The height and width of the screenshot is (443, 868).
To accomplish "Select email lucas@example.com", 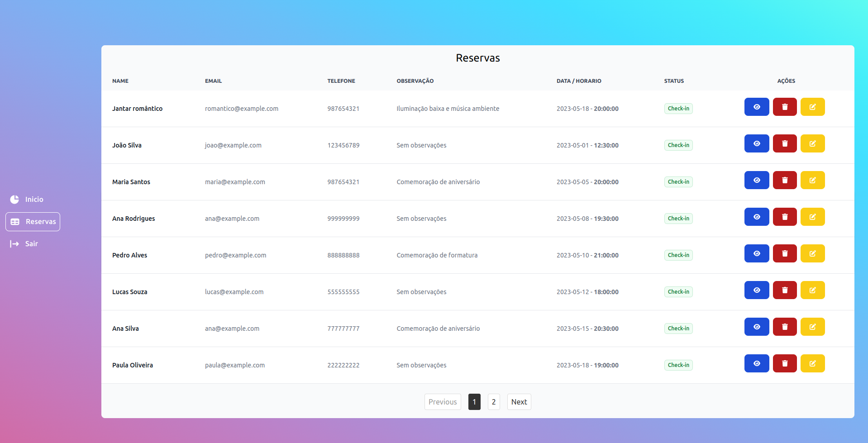I will (234, 292).
